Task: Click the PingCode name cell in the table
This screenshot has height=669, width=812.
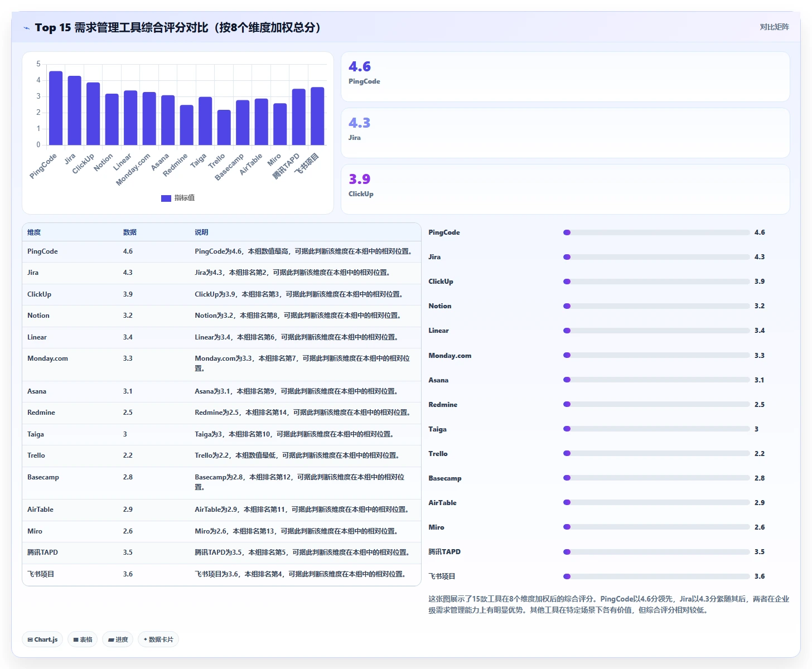Action: [42, 251]
